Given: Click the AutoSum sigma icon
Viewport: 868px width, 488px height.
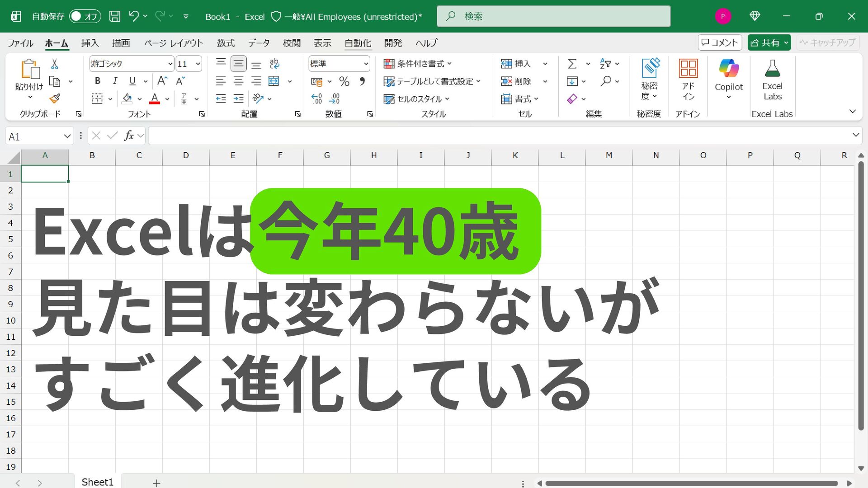Looking at the screenshot, I should pyautogui.click(x=572, y=64).
